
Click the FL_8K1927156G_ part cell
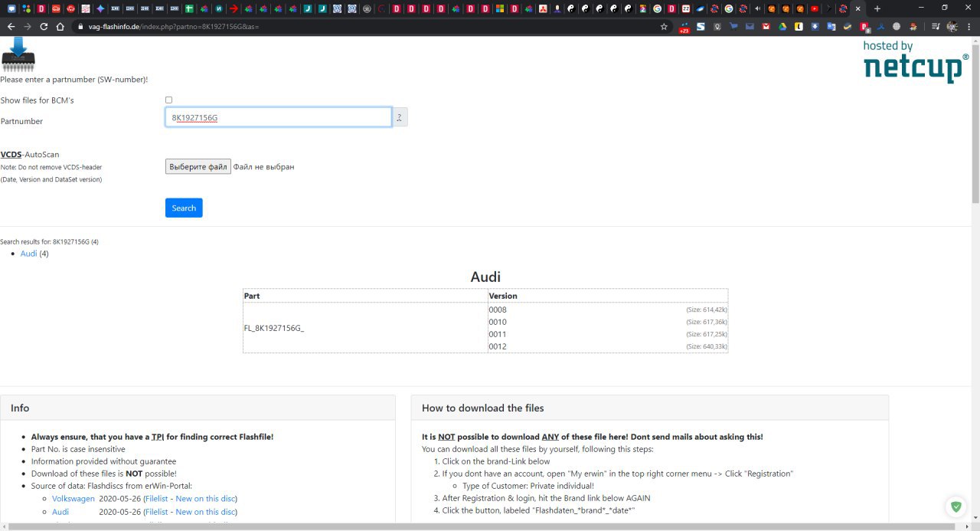(x=365, y=328)
